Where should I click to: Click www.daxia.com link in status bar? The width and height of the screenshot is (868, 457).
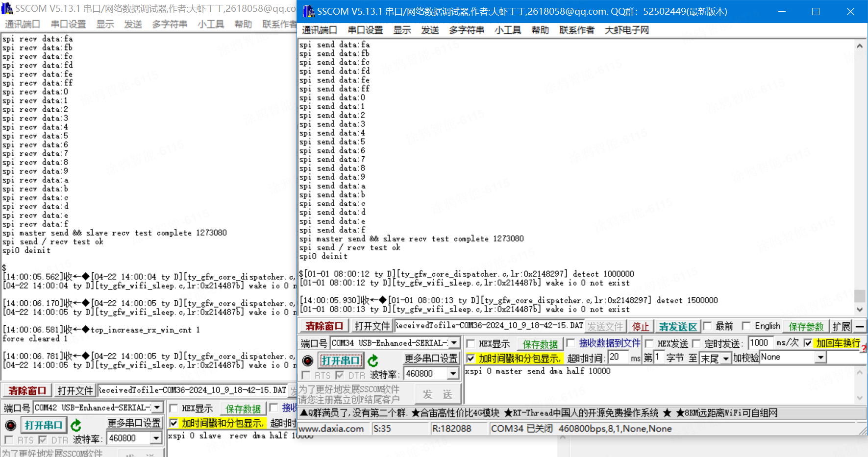pos(331,429)
